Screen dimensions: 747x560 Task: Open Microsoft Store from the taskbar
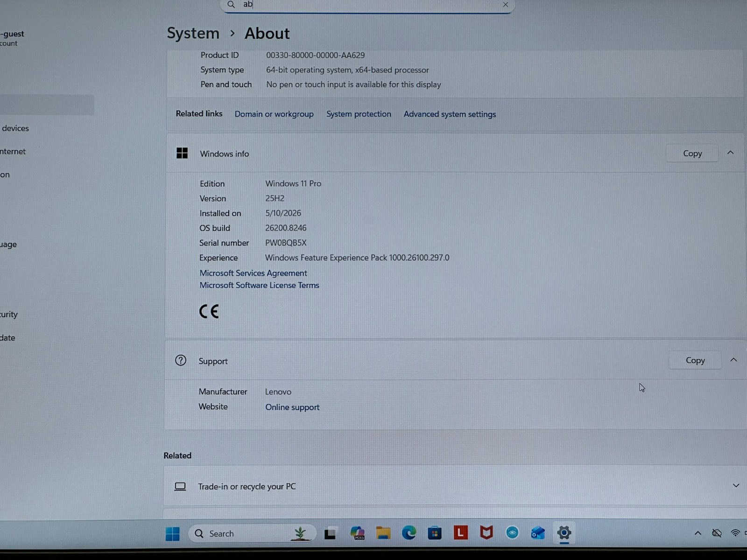coord(435,533)
